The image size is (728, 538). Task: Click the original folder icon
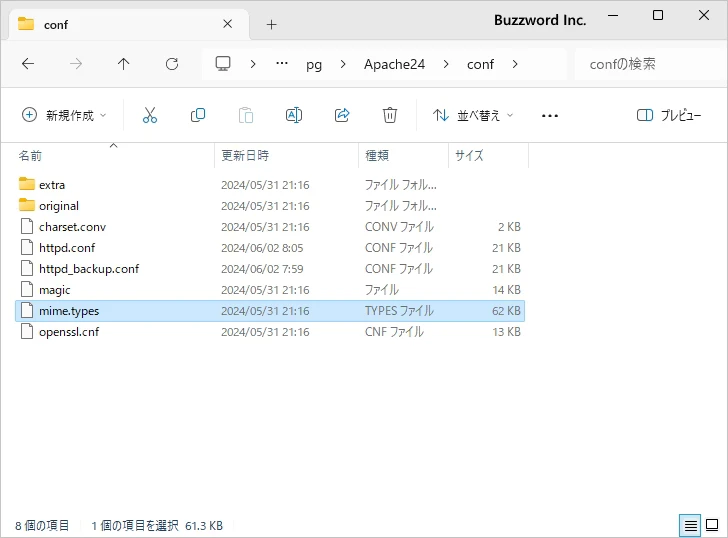tap(27, 205)
